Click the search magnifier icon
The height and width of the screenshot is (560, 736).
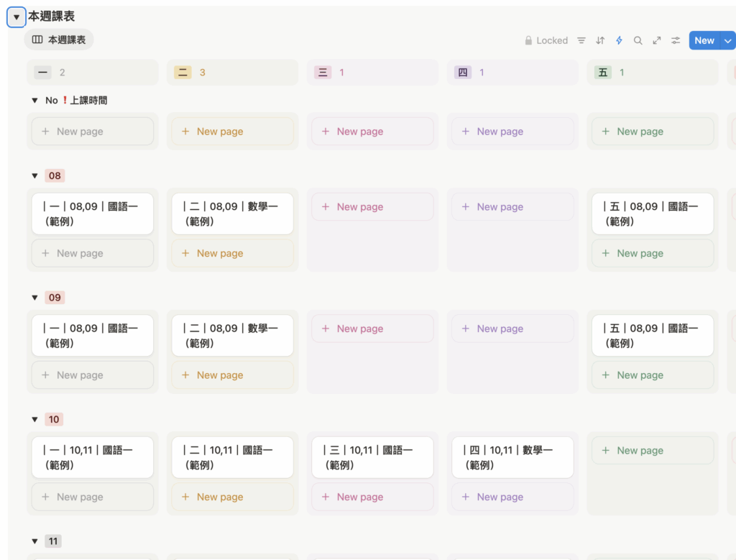(x=638, y=40)
